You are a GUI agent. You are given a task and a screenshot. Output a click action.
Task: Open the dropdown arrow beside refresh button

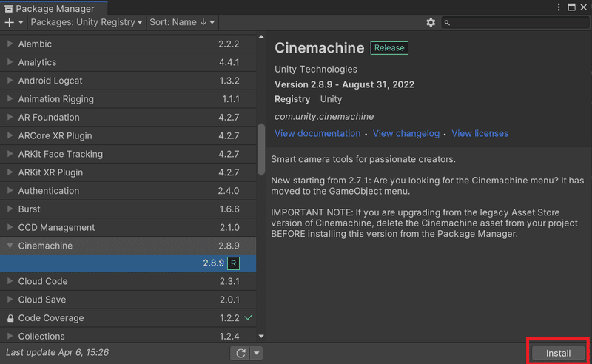click(256, 353)
